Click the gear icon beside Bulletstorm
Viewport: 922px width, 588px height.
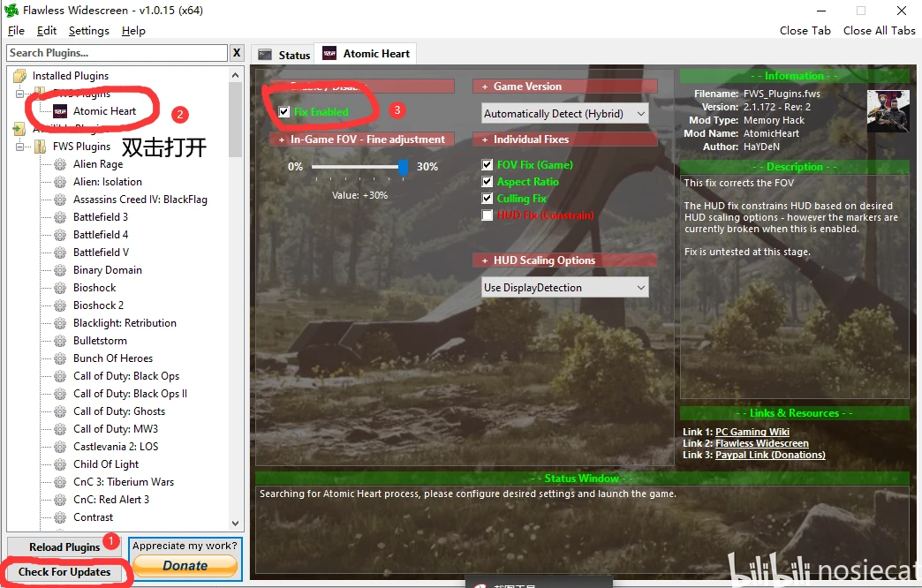[60, 341]
